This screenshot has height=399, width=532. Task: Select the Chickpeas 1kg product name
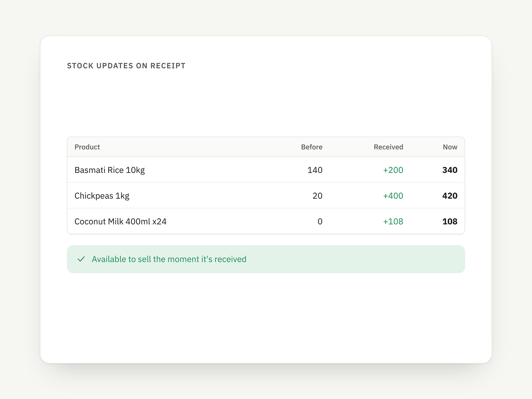coord(102,196)
